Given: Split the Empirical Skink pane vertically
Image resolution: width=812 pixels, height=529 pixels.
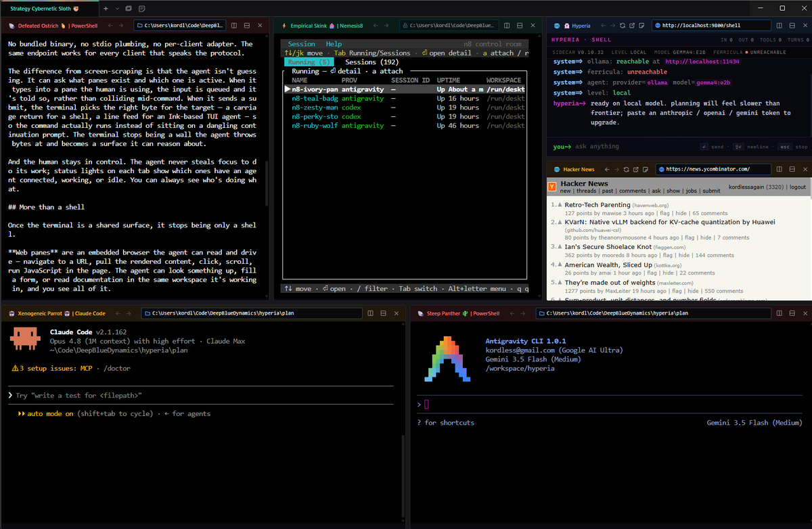Looking at the screenshot, I should [507, 26].
